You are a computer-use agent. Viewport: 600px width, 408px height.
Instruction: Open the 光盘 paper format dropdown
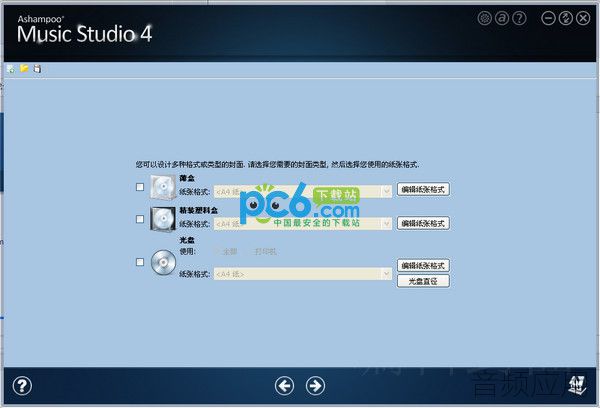(303, 274)
